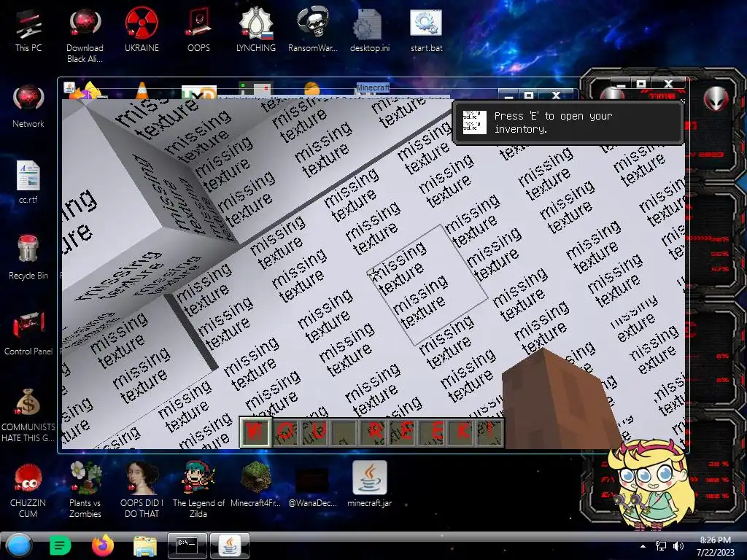747x560 pixels.
Task: Select the hotbar slot showing R
Action: [x=372, y=432]
